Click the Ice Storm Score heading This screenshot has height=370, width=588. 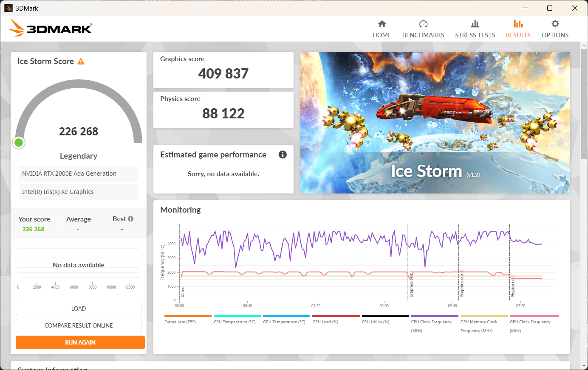coord(45,62)
